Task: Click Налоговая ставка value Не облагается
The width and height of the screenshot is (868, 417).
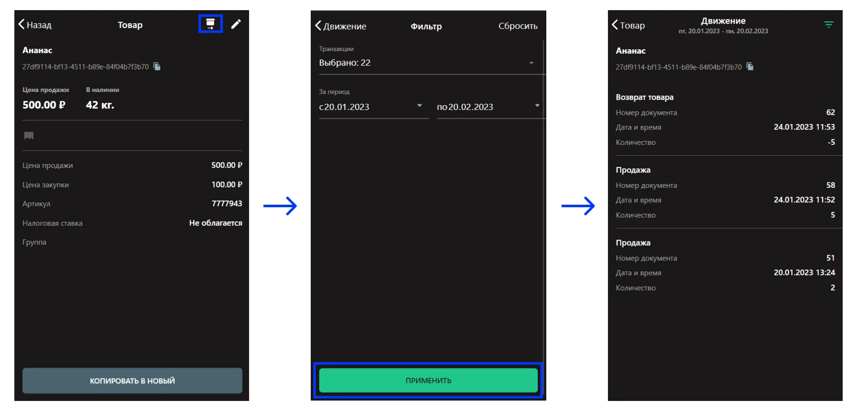Action: pos(216,223)
